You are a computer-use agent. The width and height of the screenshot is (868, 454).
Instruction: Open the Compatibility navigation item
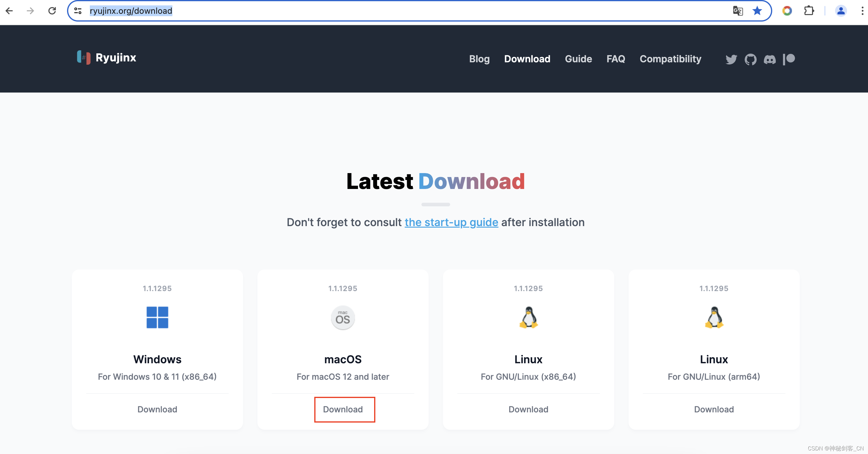(670, 59)
